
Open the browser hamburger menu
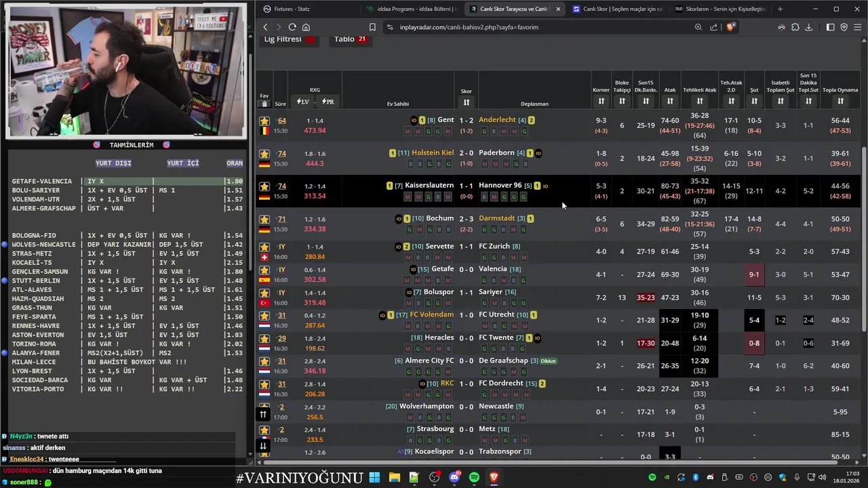(857, 27)
